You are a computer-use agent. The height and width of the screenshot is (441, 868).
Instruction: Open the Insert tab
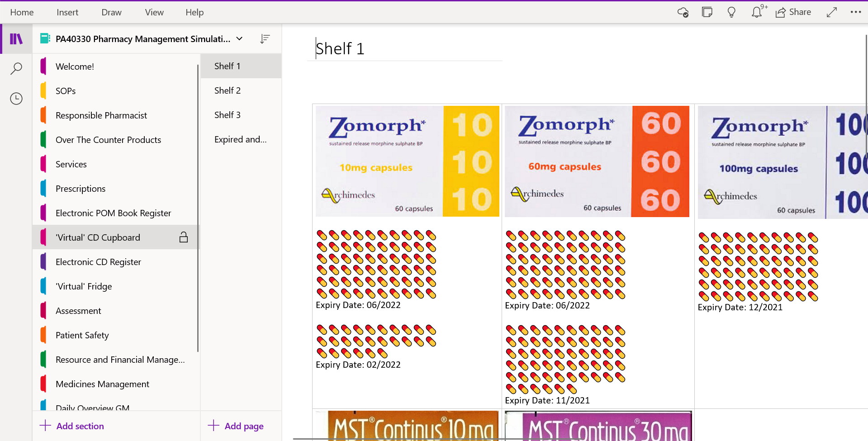pos(67,12)
